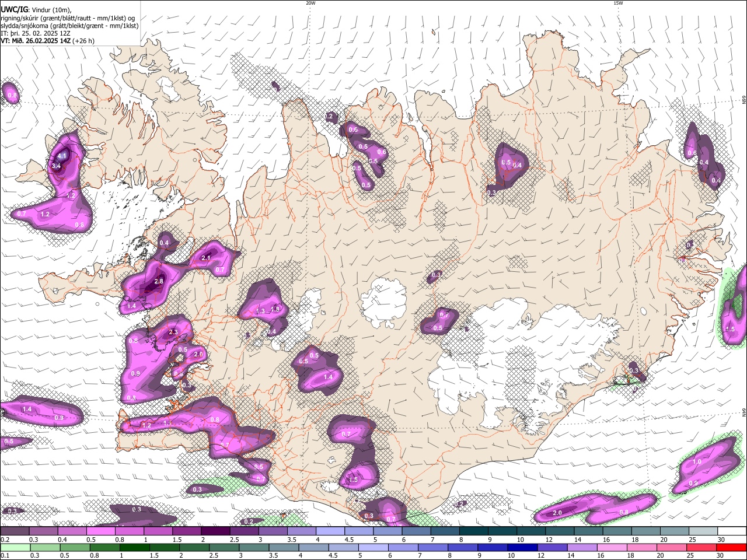This screenshot has height=560, width=747.
Task: Pick the purple swatch marked 12 in the lower legend row
Action: click(x=553, y=547)
